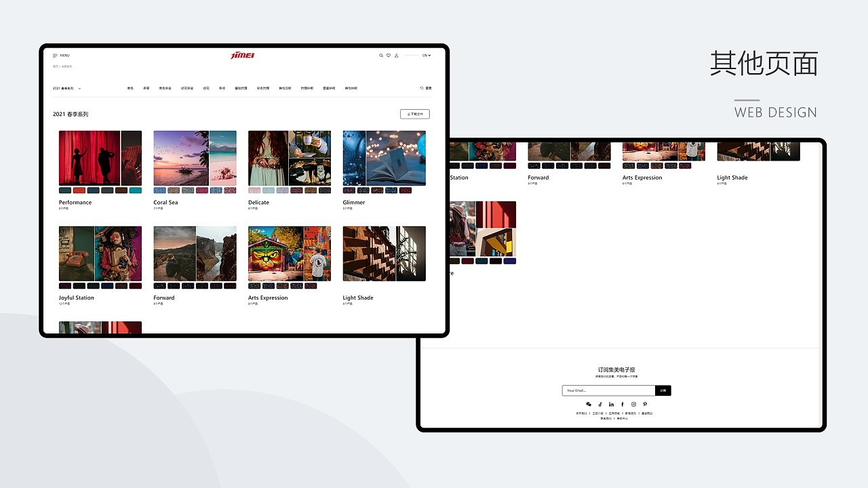Open the Performance collection thumbnail

coord(100,158)
